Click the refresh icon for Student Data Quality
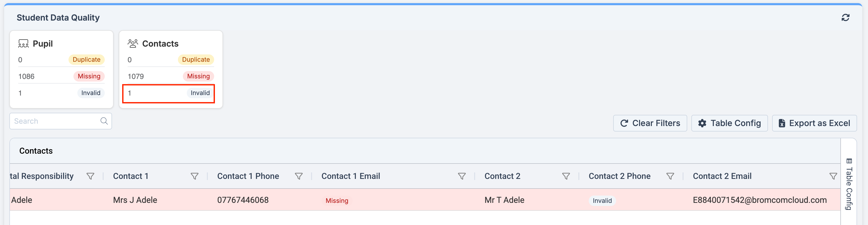 845,17
